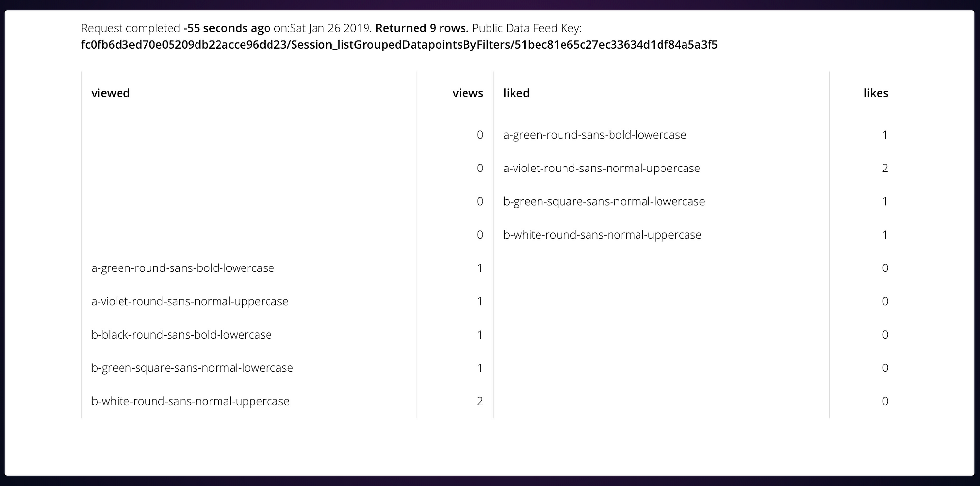The height and width of the screenshot is (486, 980).
Task: Click viewed entry b-black-round-sans-bold-lowercase
Action: pyautogui.click(x=181, y=335)
